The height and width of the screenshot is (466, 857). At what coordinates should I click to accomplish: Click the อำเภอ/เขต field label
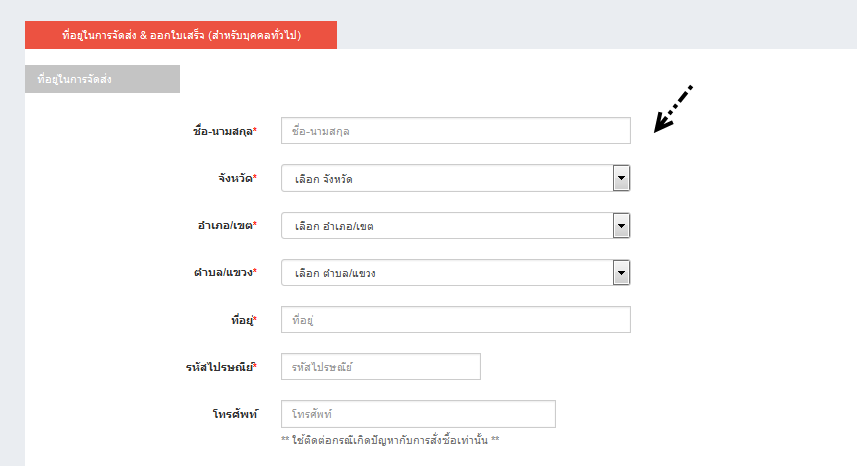227,225
